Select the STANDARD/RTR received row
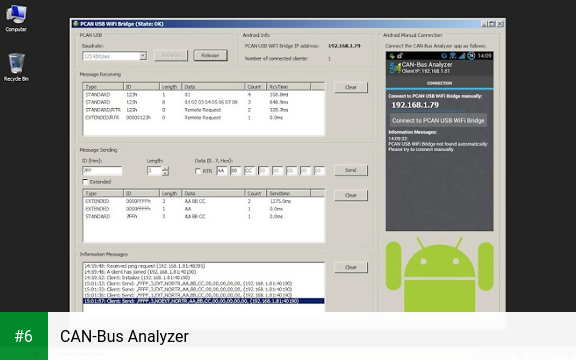The width and height of the screenshot is (576, 360). (x=204, y=110)
